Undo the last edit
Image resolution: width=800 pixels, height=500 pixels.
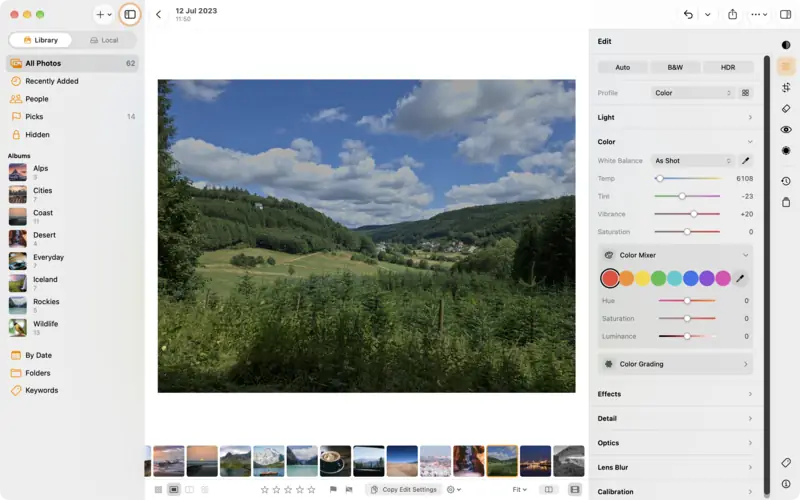688,14
